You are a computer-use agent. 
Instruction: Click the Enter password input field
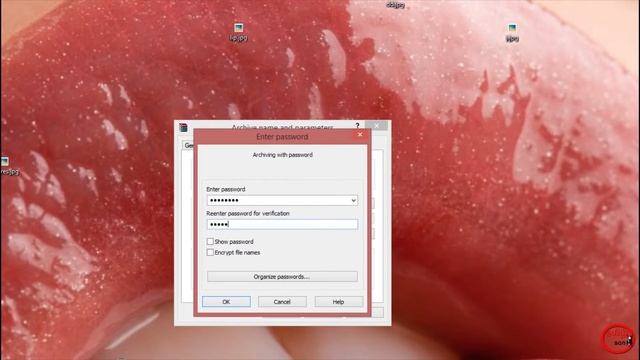(x=282, y=200)
